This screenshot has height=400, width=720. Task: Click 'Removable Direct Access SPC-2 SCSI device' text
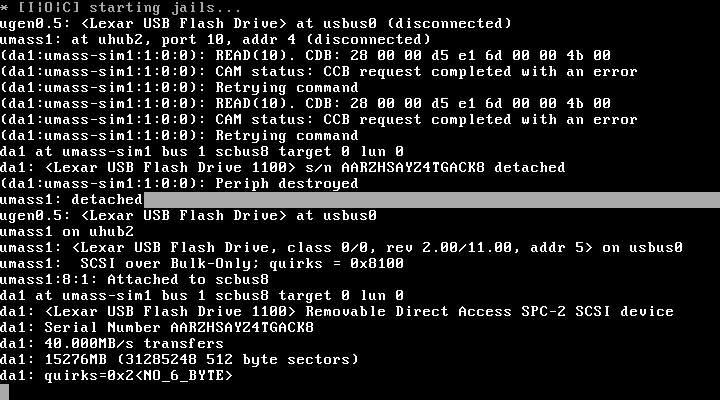tap(489, 311)
